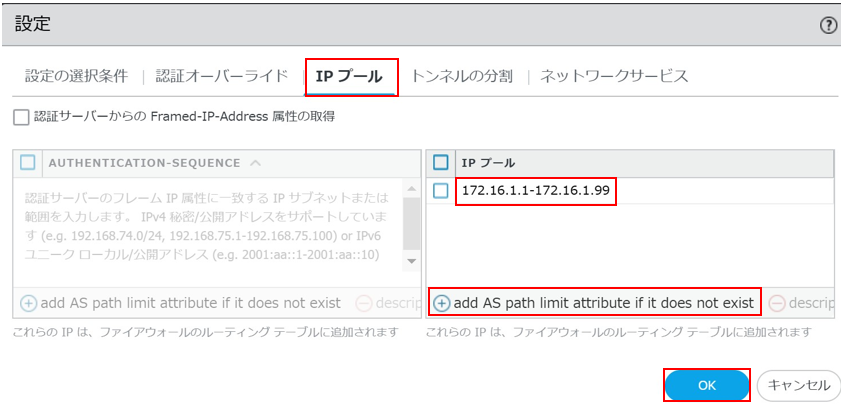Select the IP プール tab
This screenshot has width=841, height=414.
pyautogui.click(x=350, y=76)
